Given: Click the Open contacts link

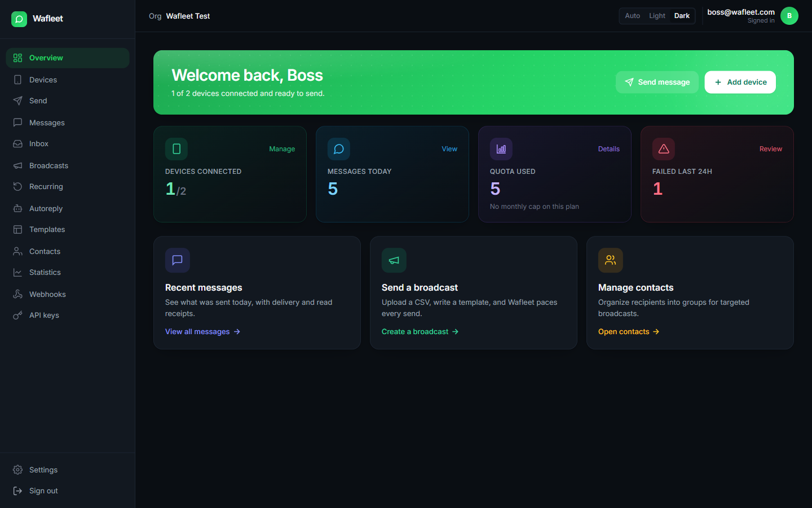Looking at the screenshot, I should (629, 332).
